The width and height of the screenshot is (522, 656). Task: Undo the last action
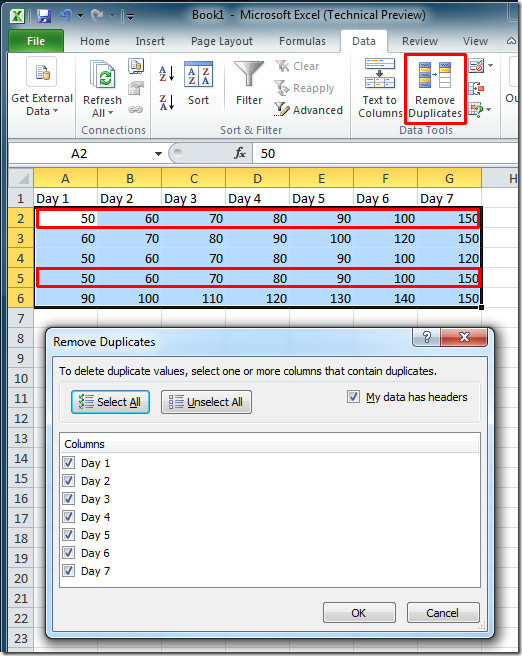[66, 16]
